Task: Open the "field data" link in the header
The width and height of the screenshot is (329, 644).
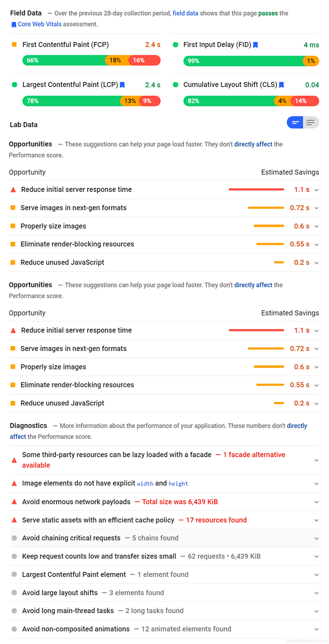Action: pyautogui.click(x=186, y=13)
